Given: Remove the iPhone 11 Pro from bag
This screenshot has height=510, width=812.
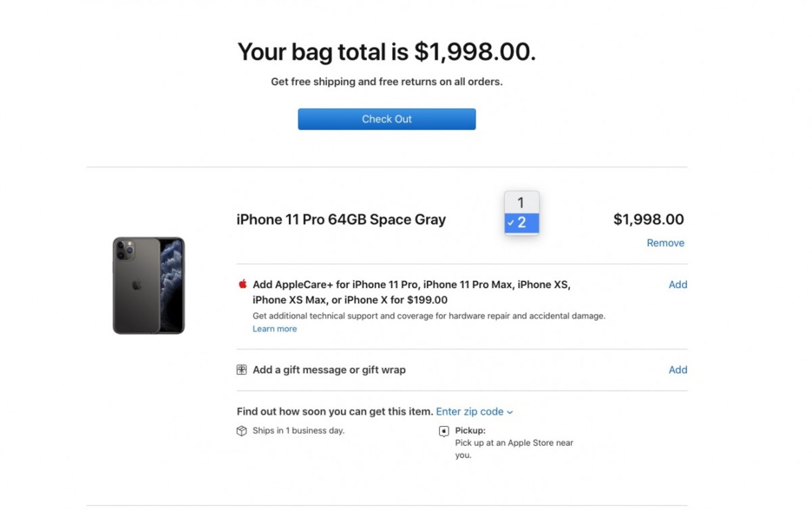Looking at the screenshot, I should [x=665, y=243].
